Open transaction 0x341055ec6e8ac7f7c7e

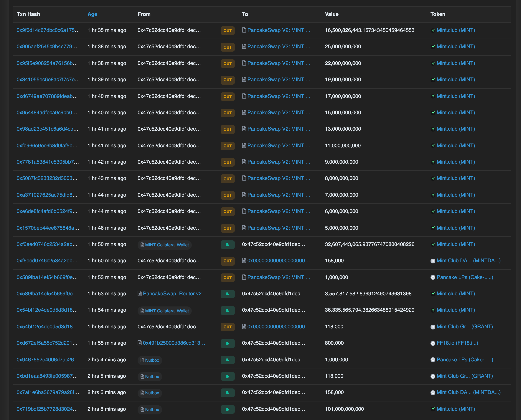(x=48, y=79)
